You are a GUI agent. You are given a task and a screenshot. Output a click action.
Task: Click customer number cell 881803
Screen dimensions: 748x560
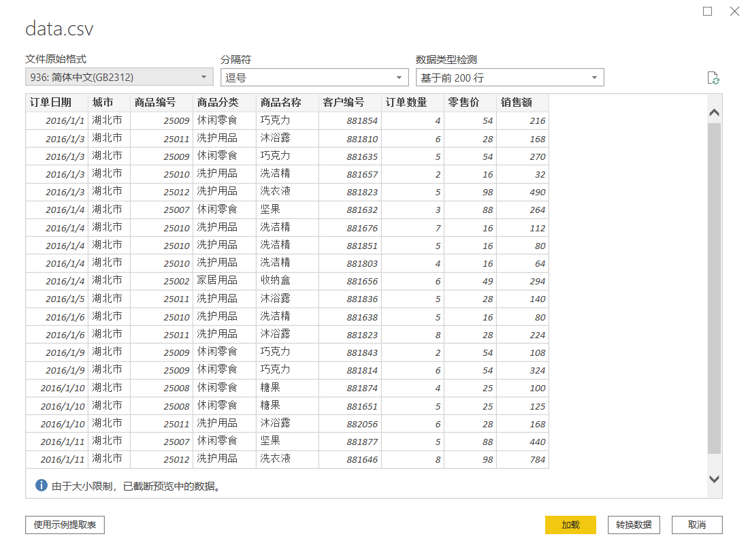[x=350, y=263]
